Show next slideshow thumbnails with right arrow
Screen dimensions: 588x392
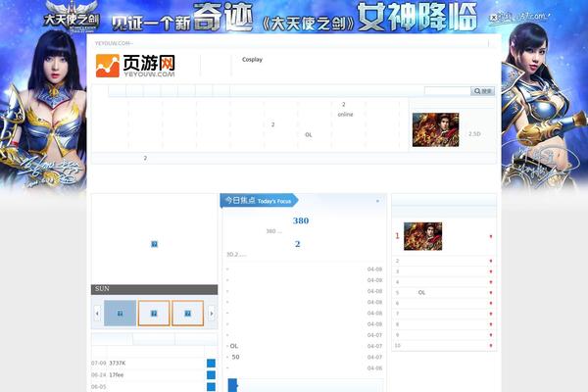pos(212,313)
